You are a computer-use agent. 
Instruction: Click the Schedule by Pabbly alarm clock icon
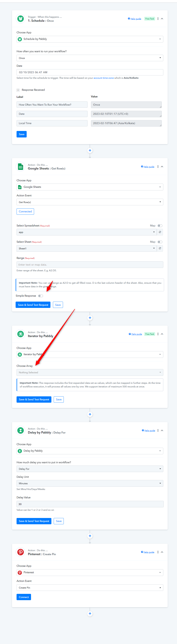(x=21, y=19)
